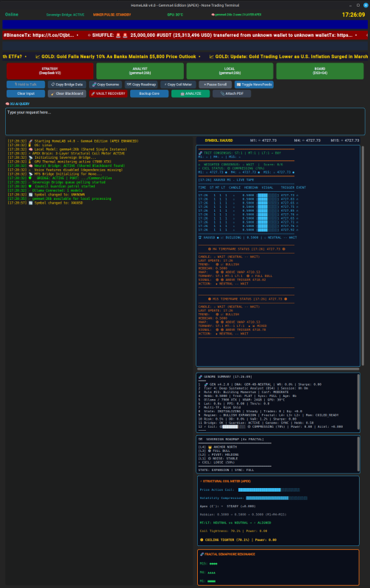Click Copy Genome button
The height and width of the screenshot is (588, 370).
click(105, 85)
